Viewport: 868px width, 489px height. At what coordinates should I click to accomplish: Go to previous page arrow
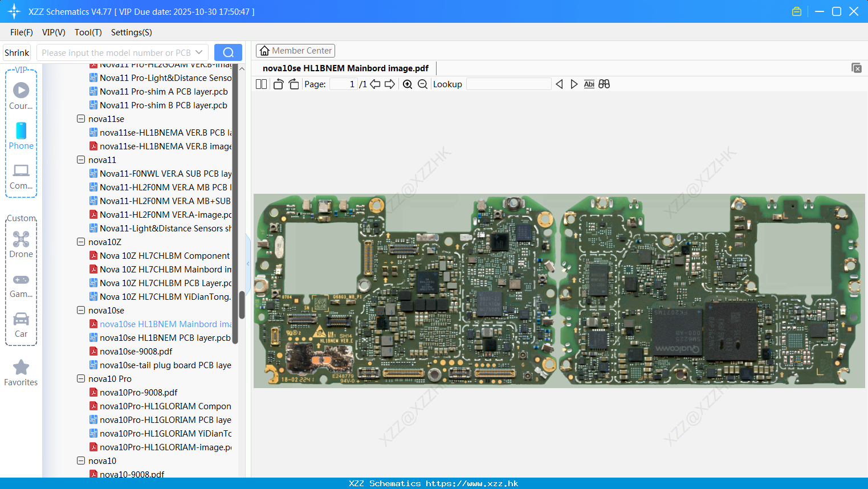click(x=375, y=84)
